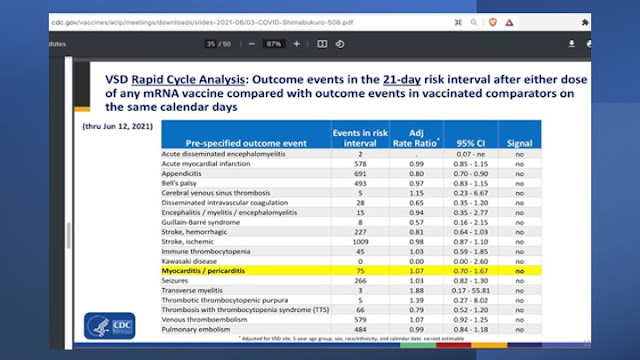640x360 pixels.
Task: Click the underlined Rapid Cycle Analysis text
Action: click(188, 79)
